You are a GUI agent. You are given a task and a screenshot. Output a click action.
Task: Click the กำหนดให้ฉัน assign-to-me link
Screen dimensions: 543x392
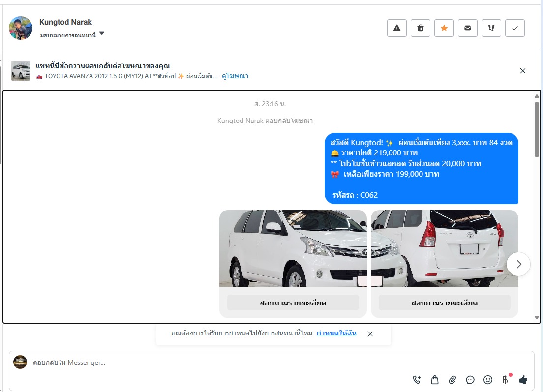pos(336,333)
